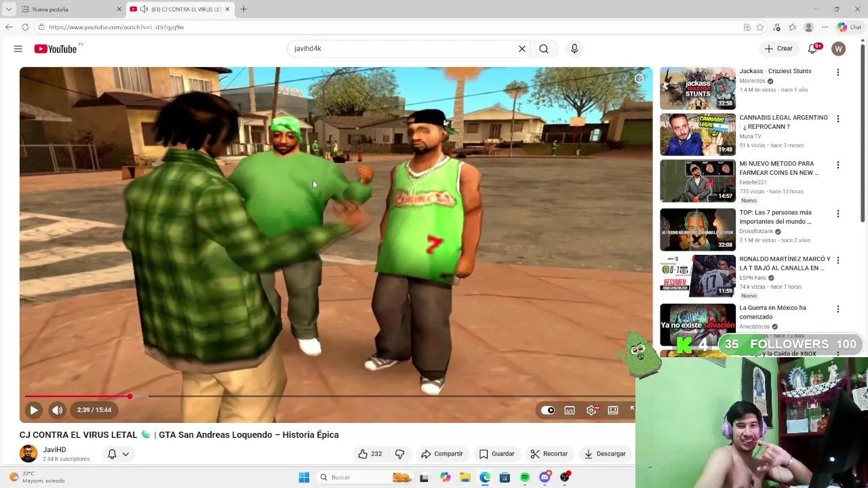
Task: Select the CJ CONTRA EL VIRUS tab
Action: tap(182, 9)
